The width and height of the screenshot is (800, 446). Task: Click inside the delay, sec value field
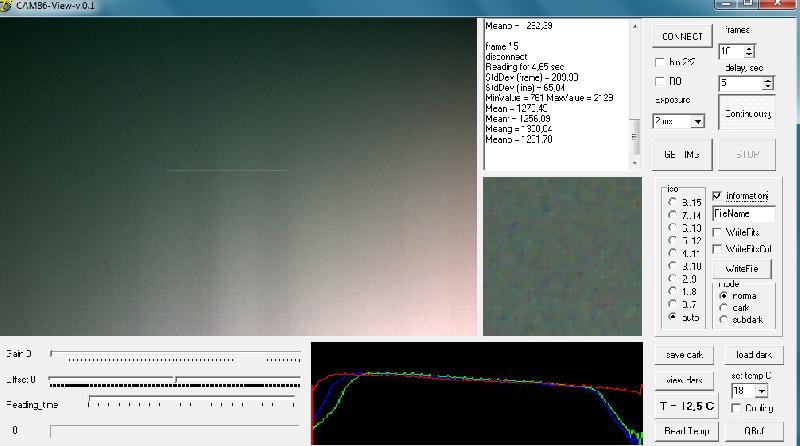[x=741, y=83]
